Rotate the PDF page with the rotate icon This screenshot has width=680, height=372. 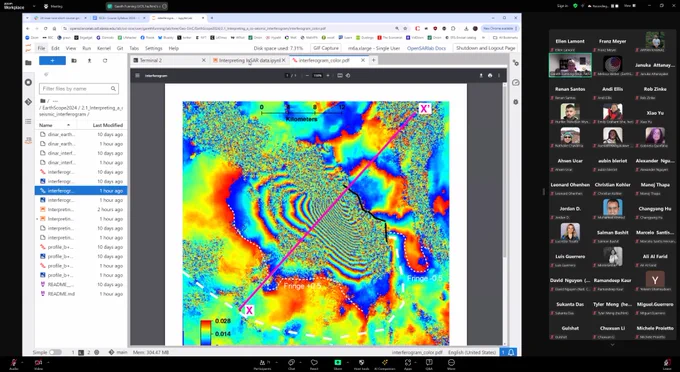pyautogui.click(x=348, y=75)
